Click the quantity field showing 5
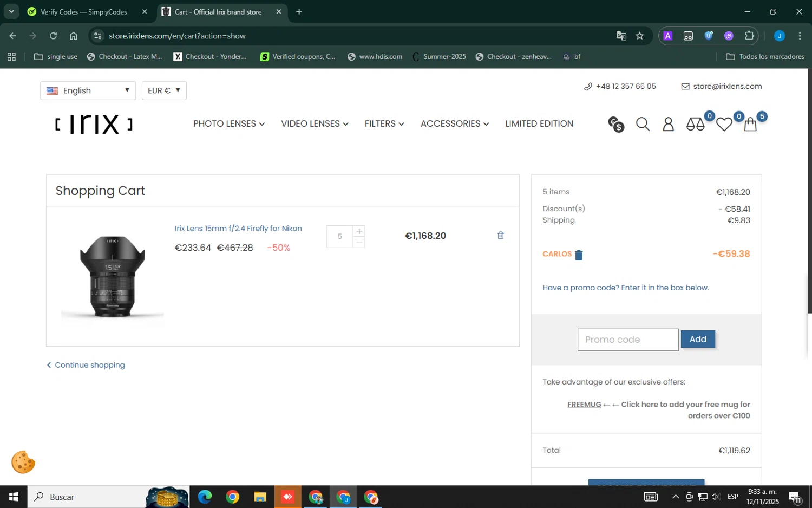 point(340,237)
